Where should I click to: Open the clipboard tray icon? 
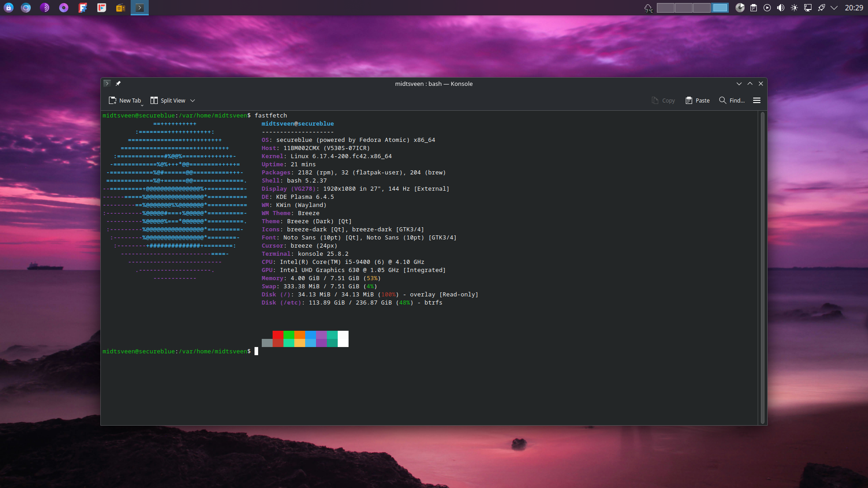754,8
